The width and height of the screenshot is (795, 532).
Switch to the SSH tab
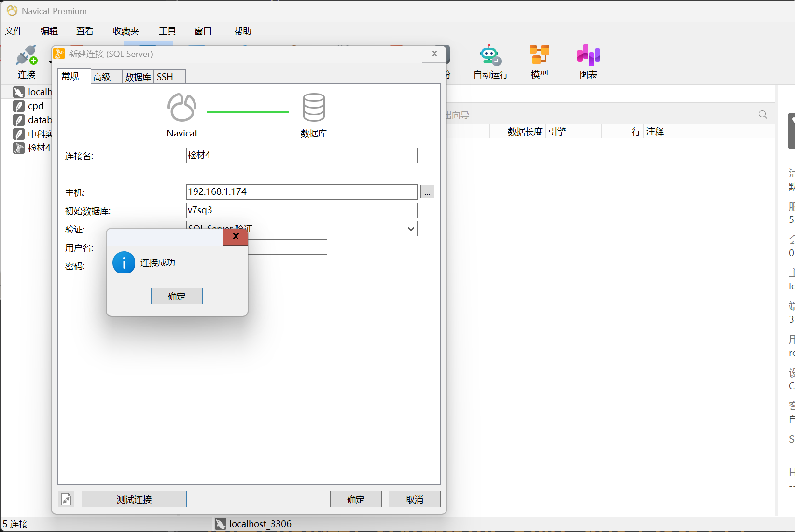(165, 77)
